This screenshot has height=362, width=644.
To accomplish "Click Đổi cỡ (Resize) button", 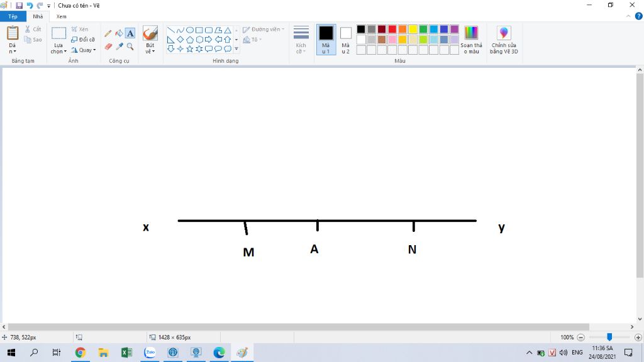I will [x=83, y=40].
